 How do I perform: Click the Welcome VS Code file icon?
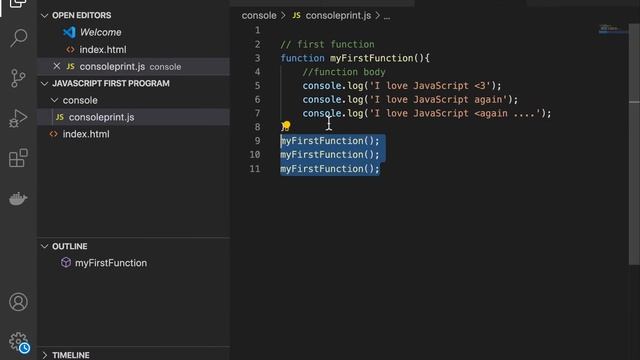pyautogui.click(x=69, y=32)
